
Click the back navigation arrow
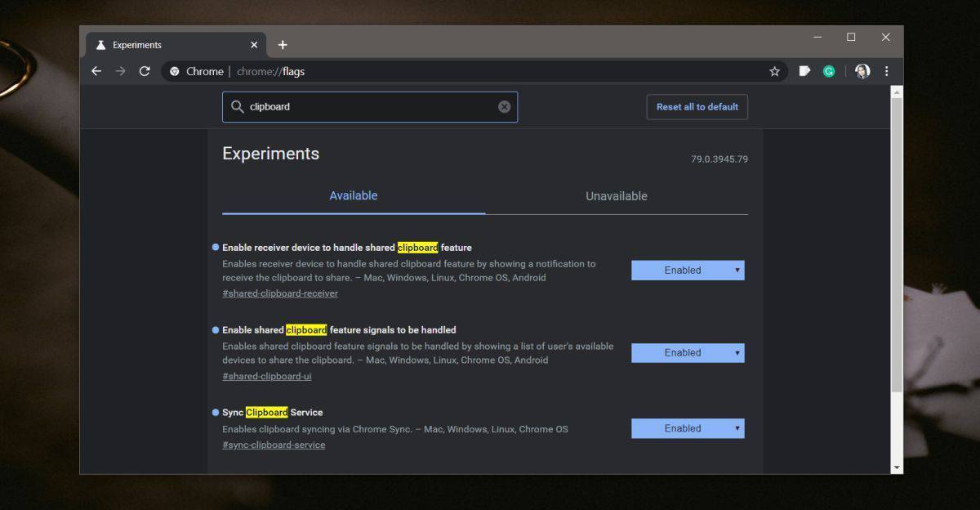point(96,71)
